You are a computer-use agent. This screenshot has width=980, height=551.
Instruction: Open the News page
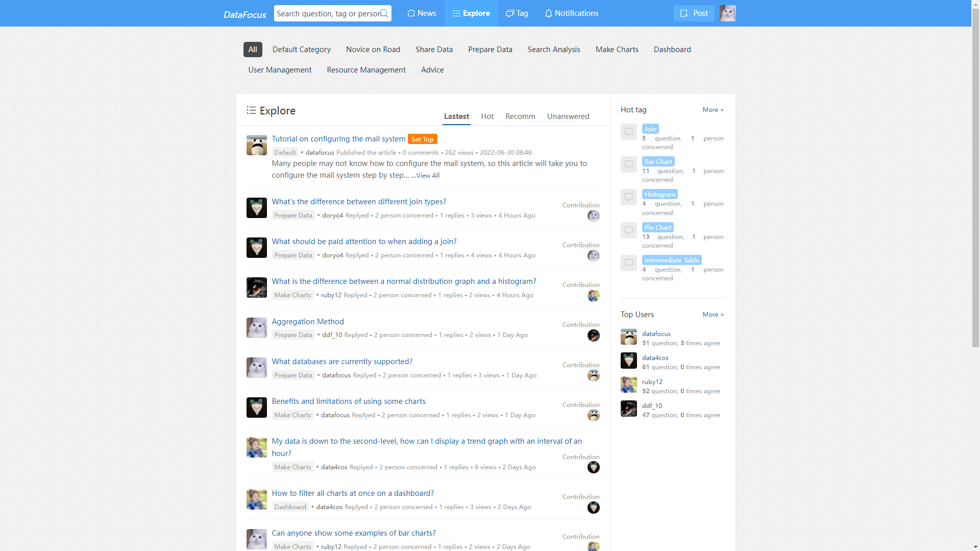tap(422, 13)
